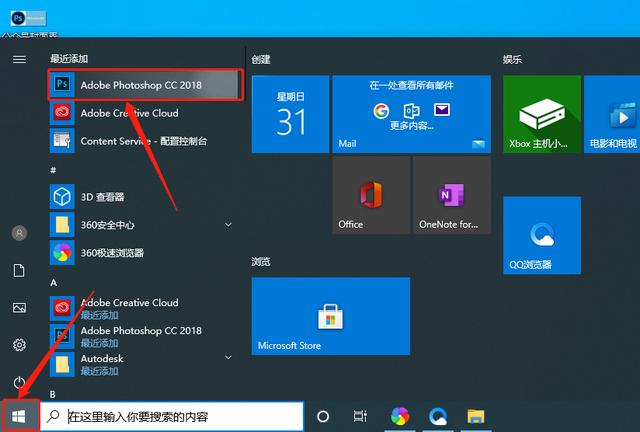Screen dimensions: 640x432
Task: Open the Xbox 主机小帮手 tile
Action: click(542, 114)
